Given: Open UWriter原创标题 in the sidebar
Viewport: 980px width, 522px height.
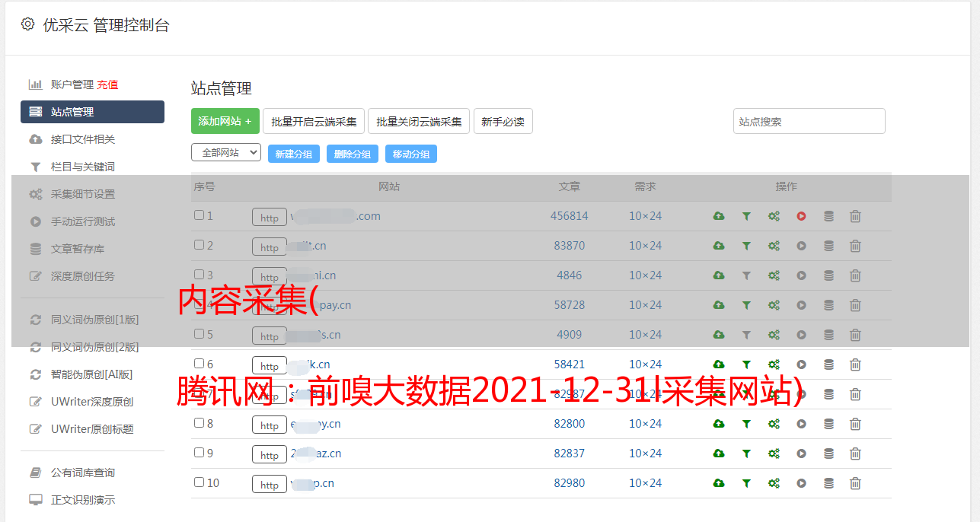Looking at the screenshot, I should tap(92, 429).
